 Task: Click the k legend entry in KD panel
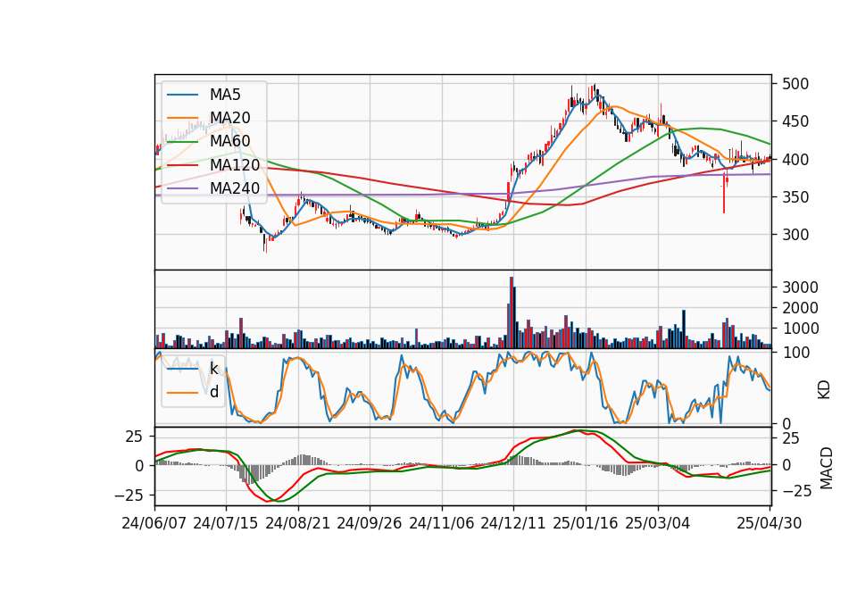[213, 369]
